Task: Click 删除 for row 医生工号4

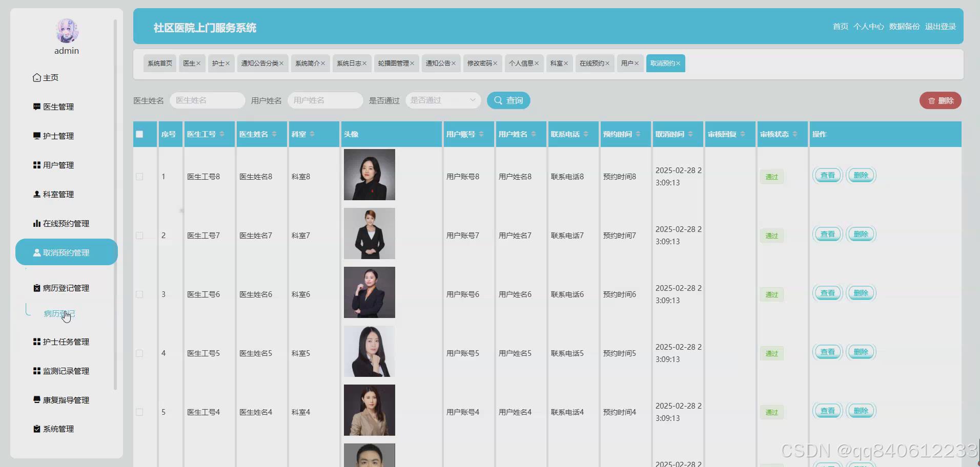Action: [861, 411]
